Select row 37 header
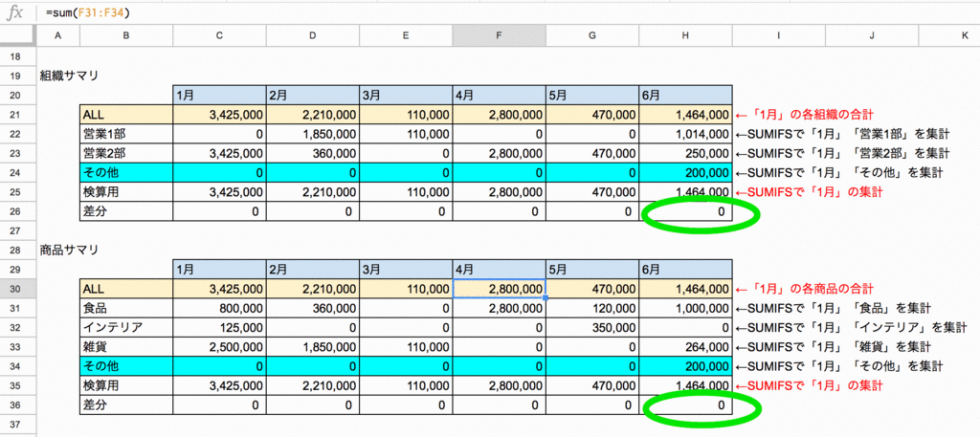 (18, 425)
